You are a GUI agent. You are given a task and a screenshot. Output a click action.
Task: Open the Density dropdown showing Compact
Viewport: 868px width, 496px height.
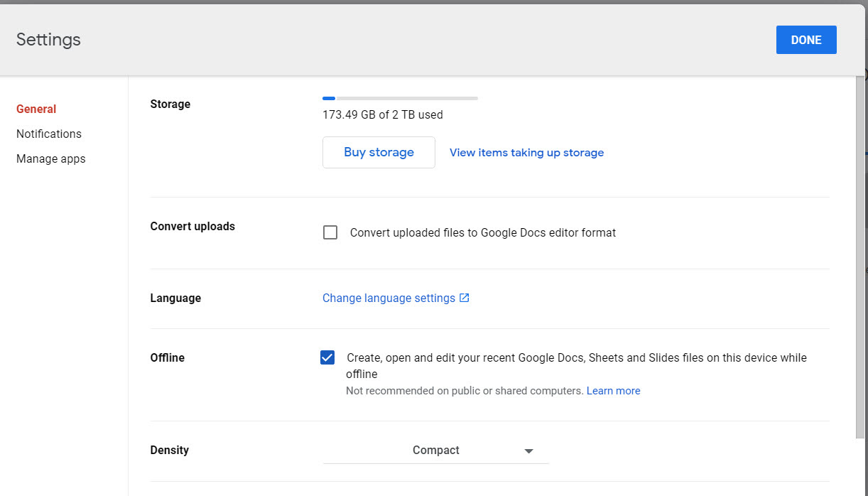pyautogui.click(x=435, y=450)
